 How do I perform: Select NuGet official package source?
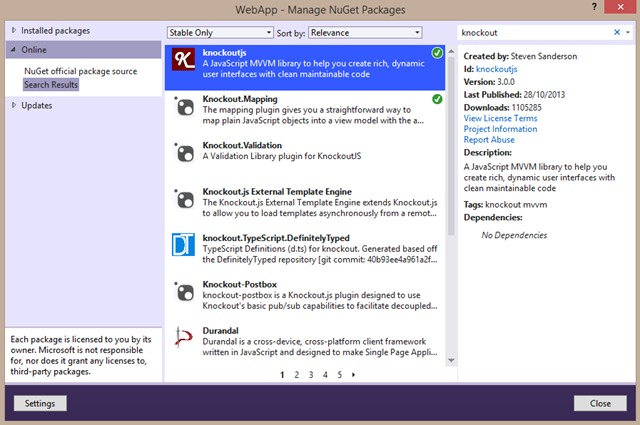pyautogui.click(x=80, y=71)
